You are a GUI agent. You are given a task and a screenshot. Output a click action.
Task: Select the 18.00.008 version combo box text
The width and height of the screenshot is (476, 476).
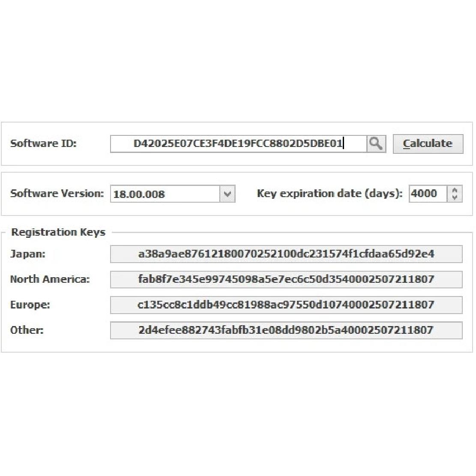[165, 194]
